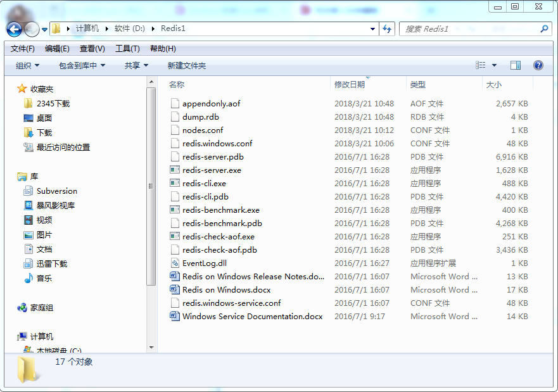558x392 pixels.
Task: Go back using the Back arrow button
Action: 14,29
